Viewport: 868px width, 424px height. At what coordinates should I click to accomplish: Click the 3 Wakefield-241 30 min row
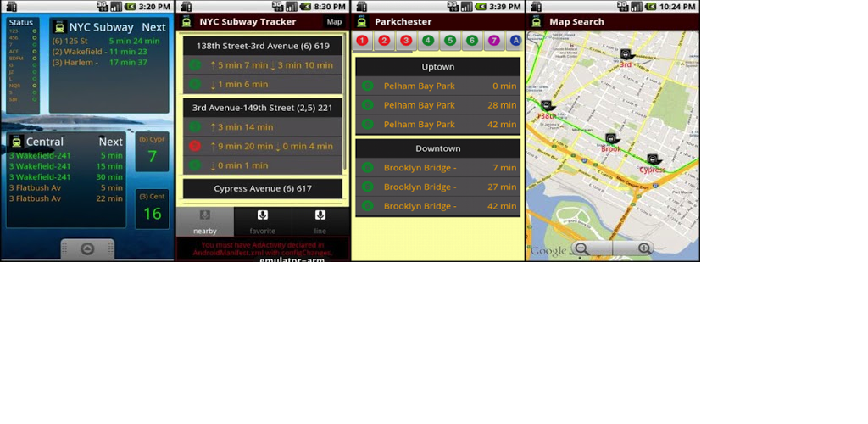click(x=66, y=177)
